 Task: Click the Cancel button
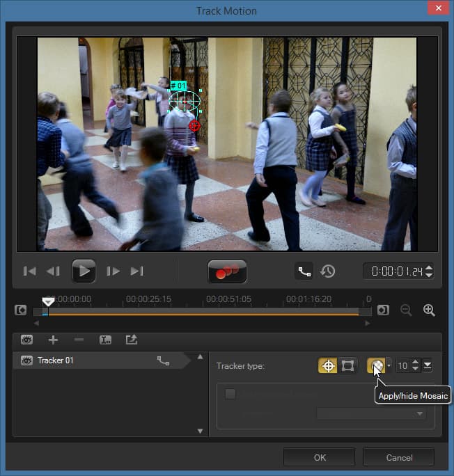point(399,457)
